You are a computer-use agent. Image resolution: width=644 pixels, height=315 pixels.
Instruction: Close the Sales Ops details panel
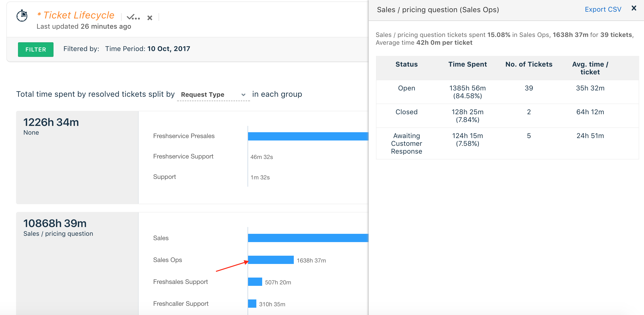(634, 8)
